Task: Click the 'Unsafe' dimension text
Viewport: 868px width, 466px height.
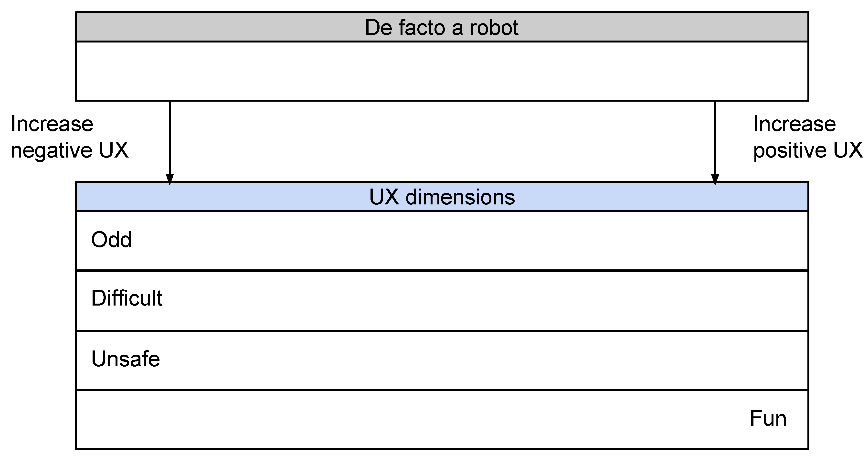Action: tap(126, 359)
